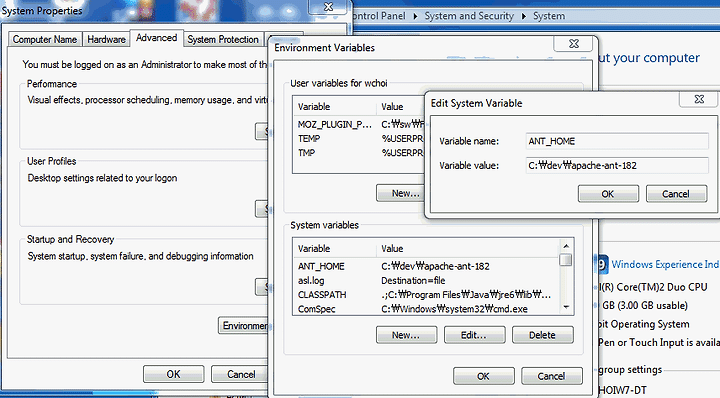This screenshot has width=720, height=398.
Task: Click Control Panel breadcrumb
Action: [379, 16]
